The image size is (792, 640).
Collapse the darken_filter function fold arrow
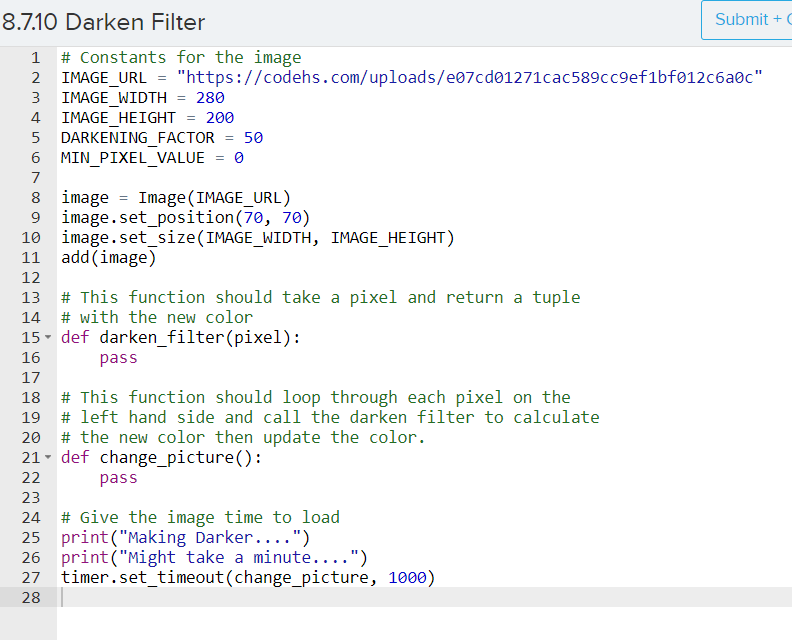[x=48, y=337]
